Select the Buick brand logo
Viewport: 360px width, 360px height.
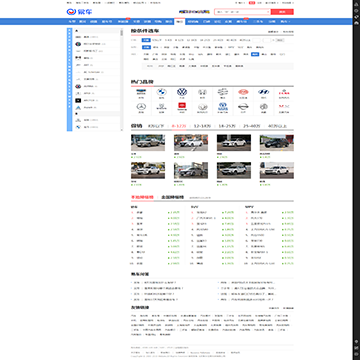click(x=223, y=92)
